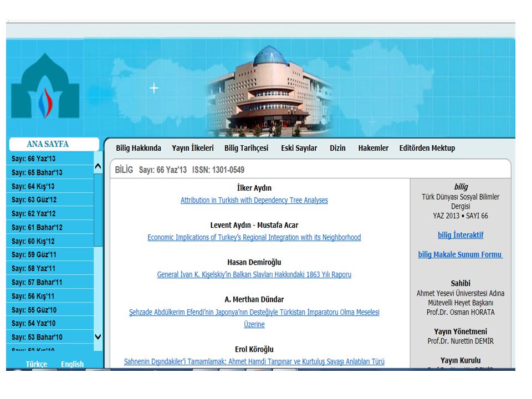This screenshot has height=399, width=532.
Task: Click author name İlker Aydın
Action: 254,188
